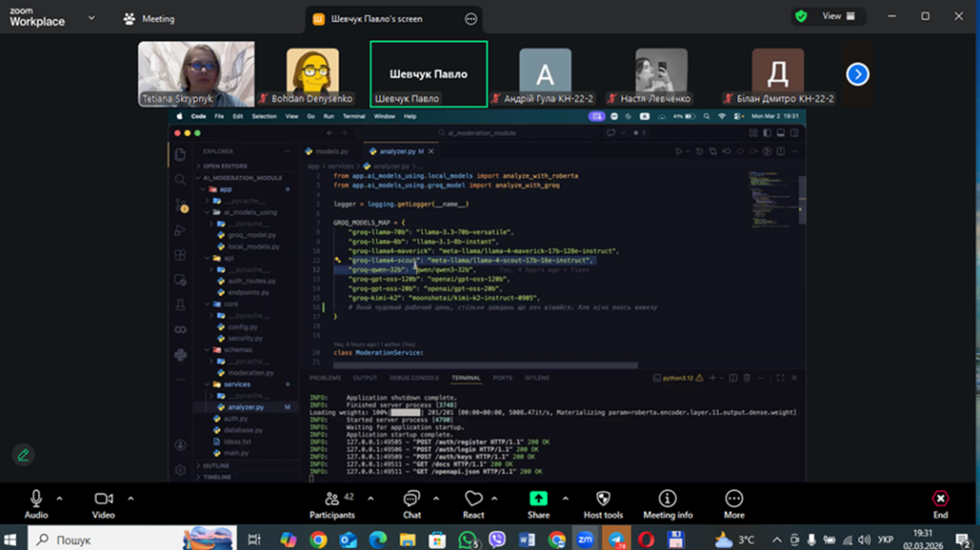Open the React emoji menu
Screen dimensions: 980x550
click(474, 503)
